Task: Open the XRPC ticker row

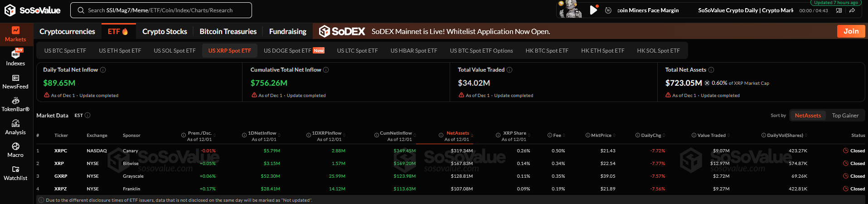Action: (x=451, y=151)
